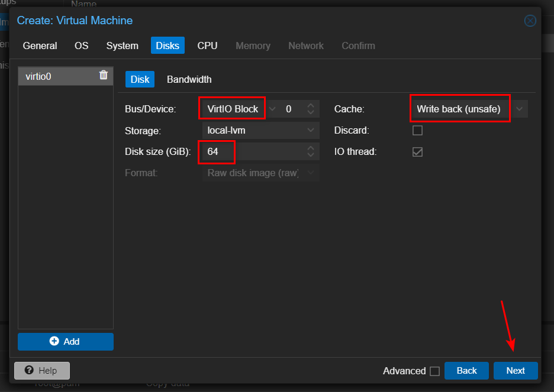554x392 pixels.
Task: Uncheck the IO thread checkbox
Action: pos(417,152)
